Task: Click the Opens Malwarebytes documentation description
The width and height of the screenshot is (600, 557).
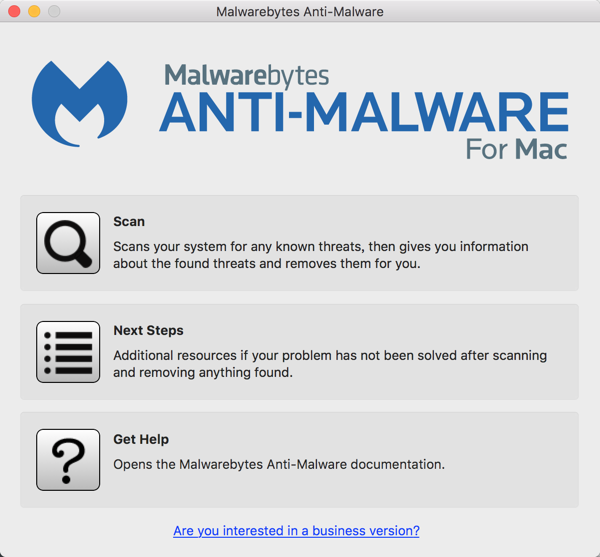Action: click(x=279, y=465)
